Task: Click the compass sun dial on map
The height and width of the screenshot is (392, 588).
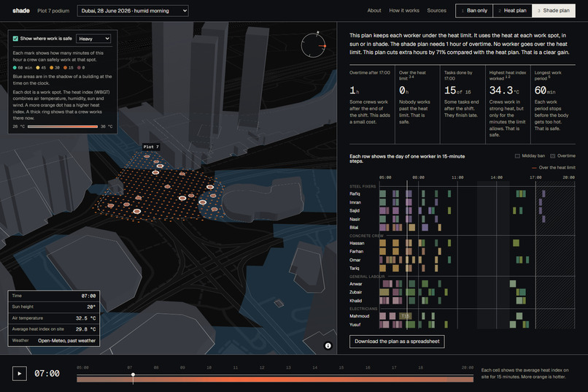Action: (x=314, y=45)
